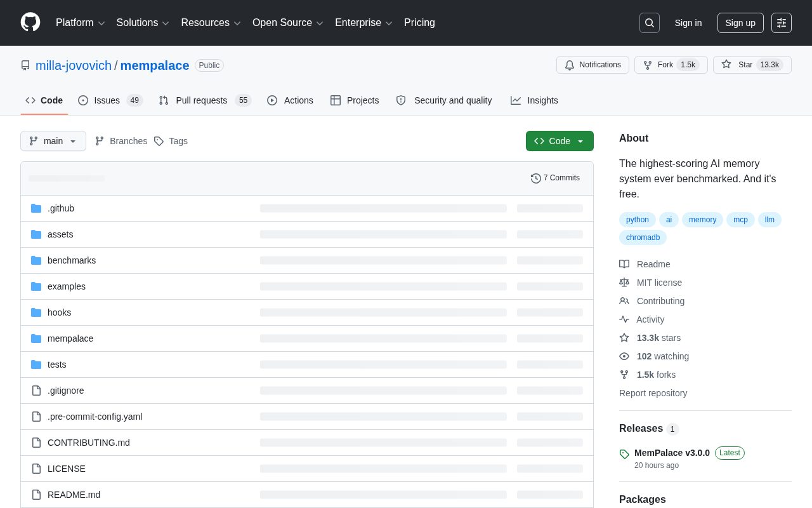The image size is (812, 508).
Task: Click the Report repository link
Action: pyautogui.click(x=653, y=393)
